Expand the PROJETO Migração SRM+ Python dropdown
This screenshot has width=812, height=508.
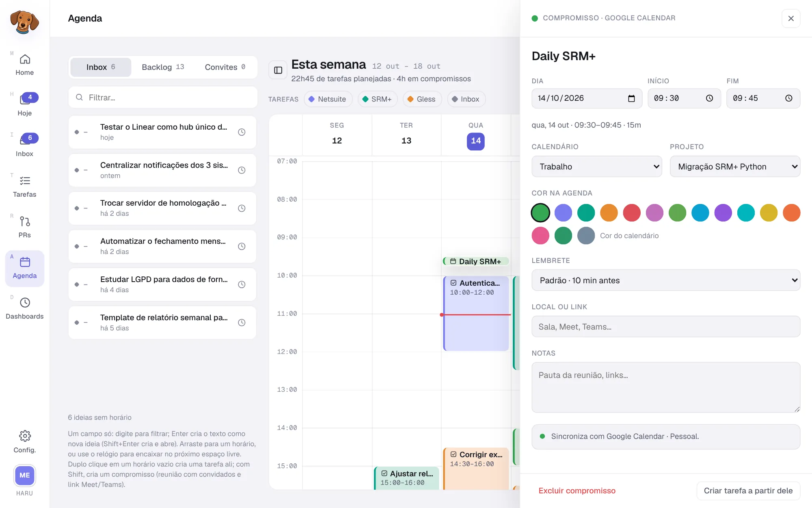pos(735,167)
